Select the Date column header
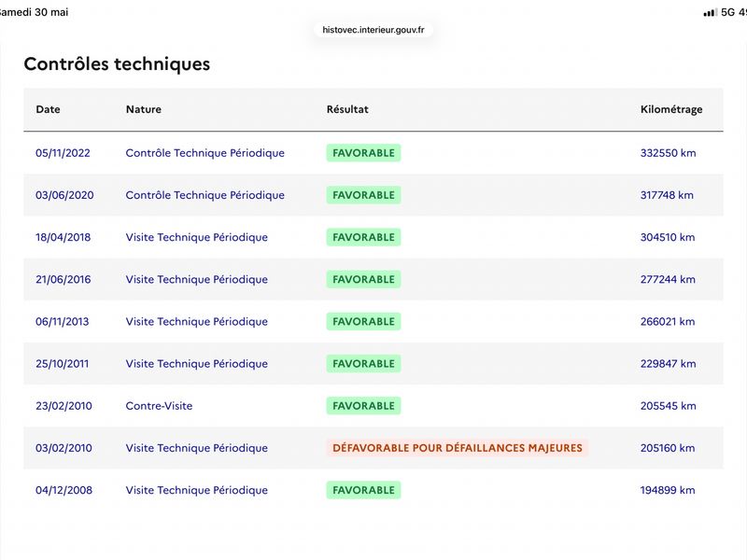Viewport: 747px width, 560px height. click(48, 109)
